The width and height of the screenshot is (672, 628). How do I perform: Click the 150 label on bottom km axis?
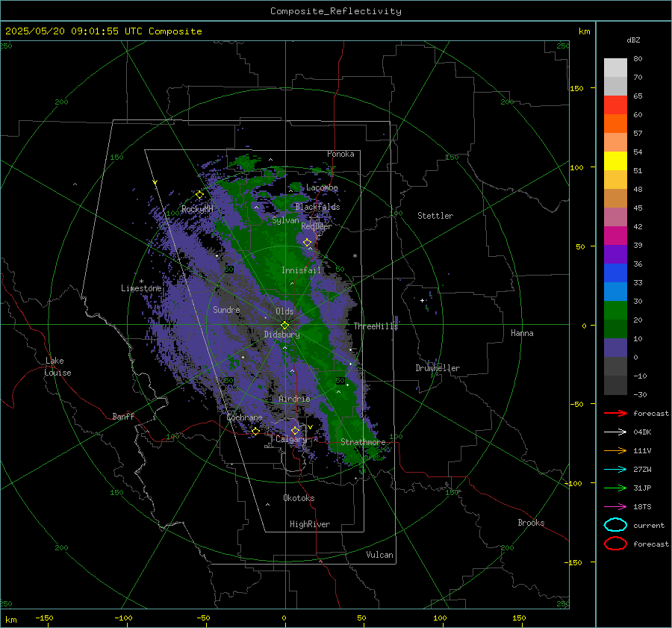[x=519, y=618]
